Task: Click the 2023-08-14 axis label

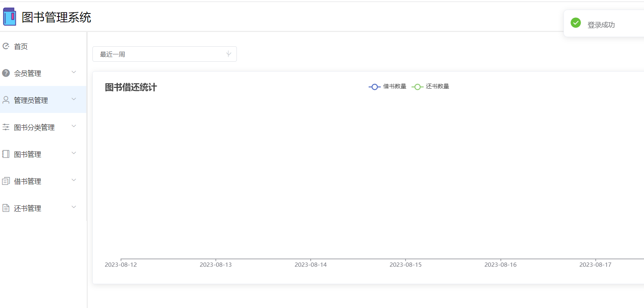Action: 310,265
